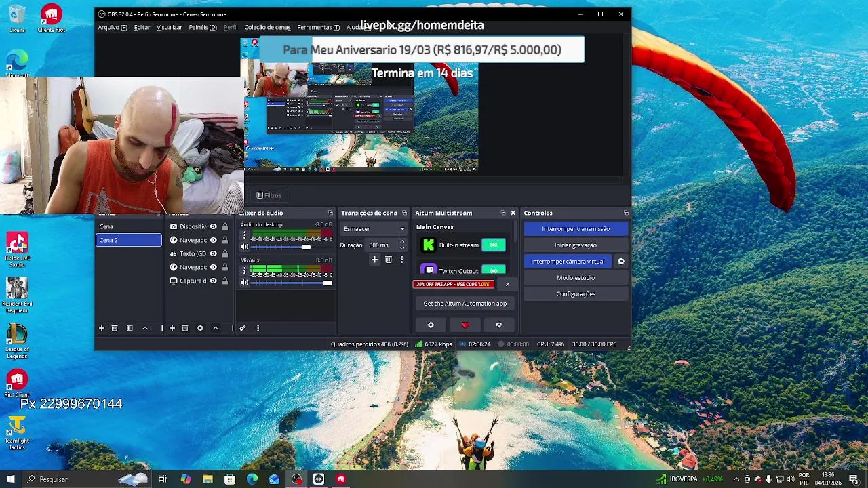Open the Esmaecer transition dropdown
868x488 pixels.
(374, 229)
